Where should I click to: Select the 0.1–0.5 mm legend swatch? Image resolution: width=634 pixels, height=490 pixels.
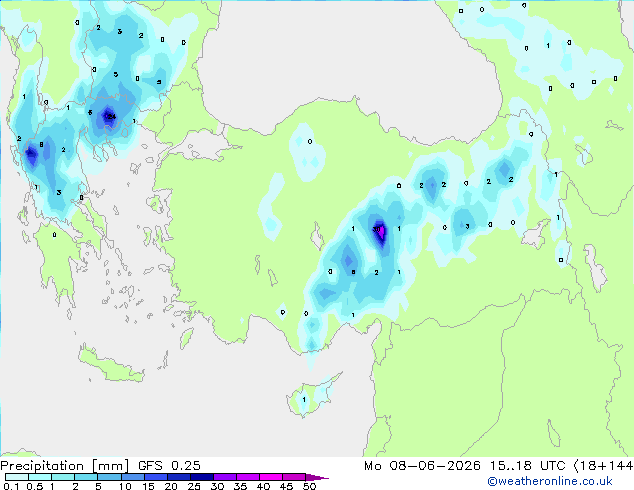point(17,477)
